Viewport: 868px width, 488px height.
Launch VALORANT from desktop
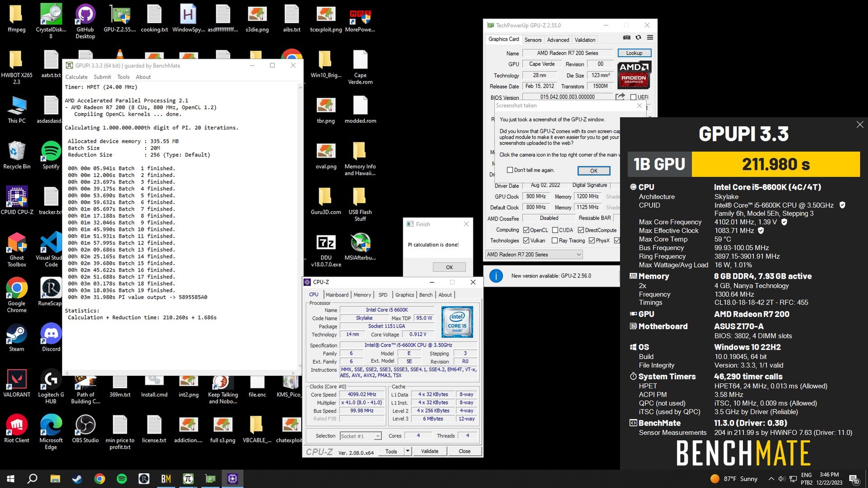[17, 383]
